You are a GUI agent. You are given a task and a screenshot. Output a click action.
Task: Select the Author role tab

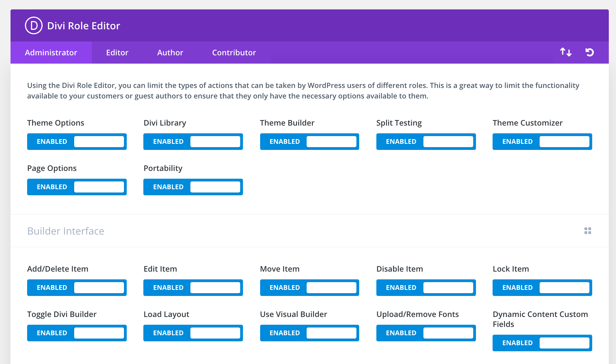pos(170,52)
